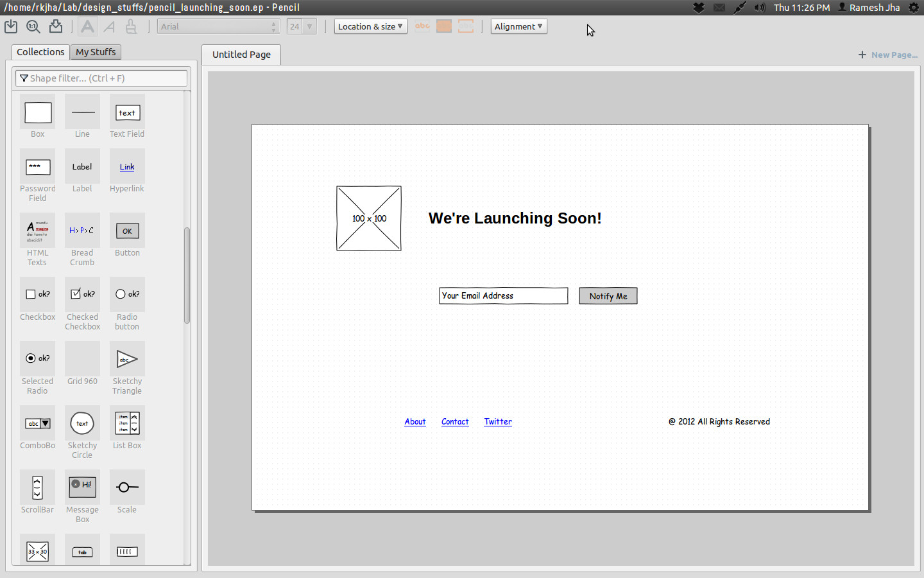Click the export document icon in the toolbar

(x=55, y=26)
